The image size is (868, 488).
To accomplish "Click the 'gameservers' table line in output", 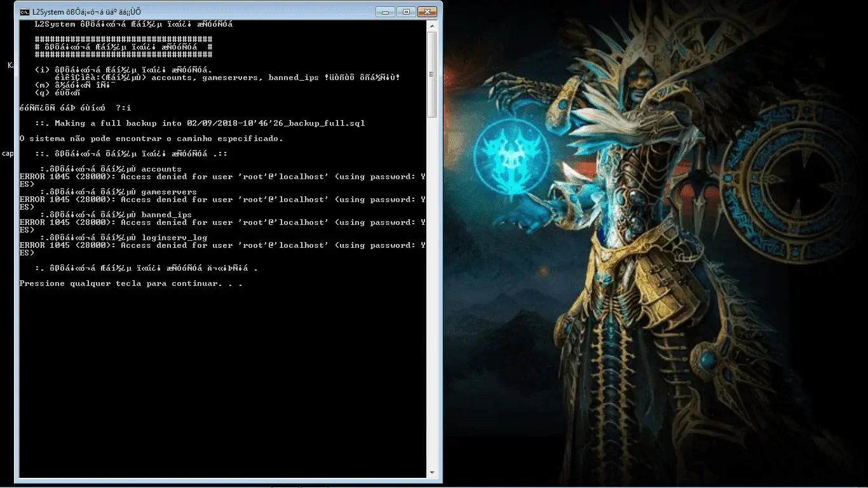I will coord(118,192).
